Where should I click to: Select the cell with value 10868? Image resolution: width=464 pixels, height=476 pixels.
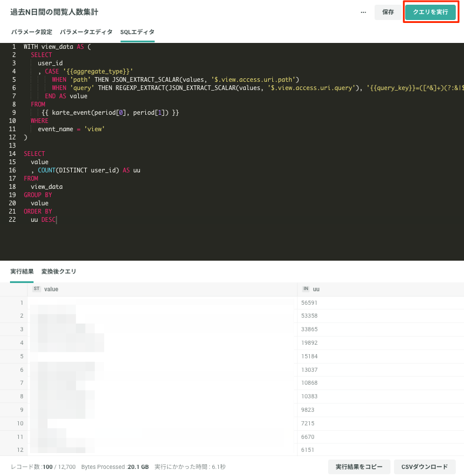380,383
